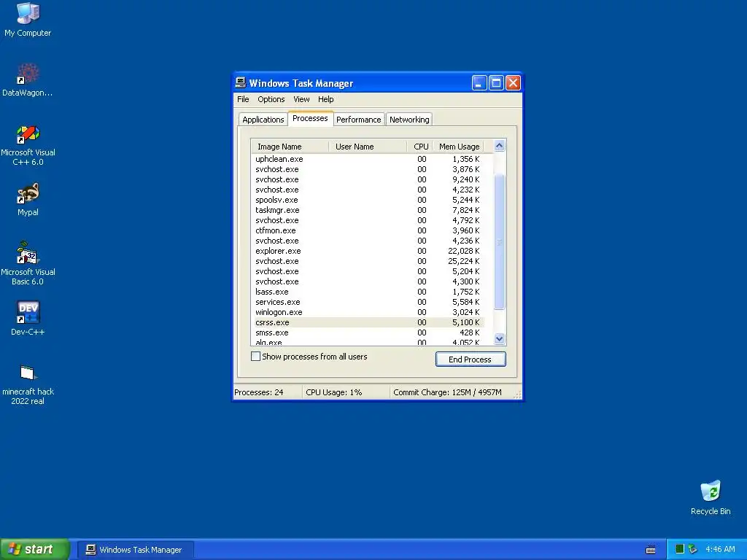
Task: Sort by Image Name column header
Action: tap(290, 147)
